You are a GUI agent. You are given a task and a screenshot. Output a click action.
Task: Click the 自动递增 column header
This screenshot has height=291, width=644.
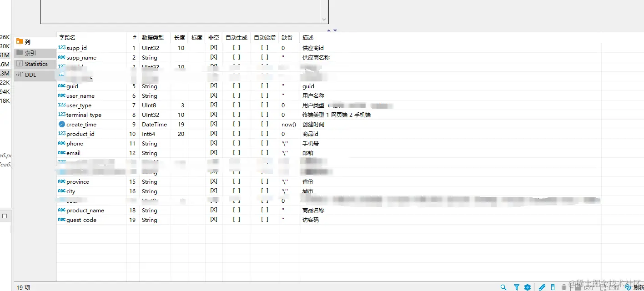click(265, 38)
